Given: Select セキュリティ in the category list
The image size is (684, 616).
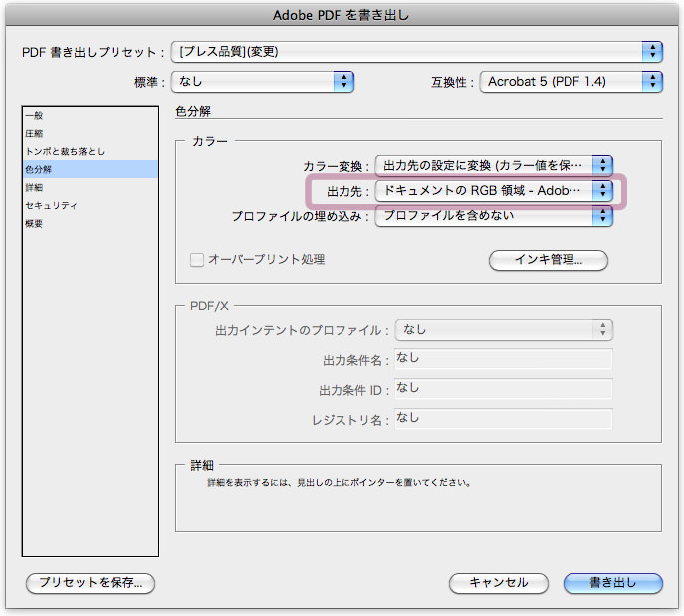Looking at the screenshot, I should click(x=91, y=205).
